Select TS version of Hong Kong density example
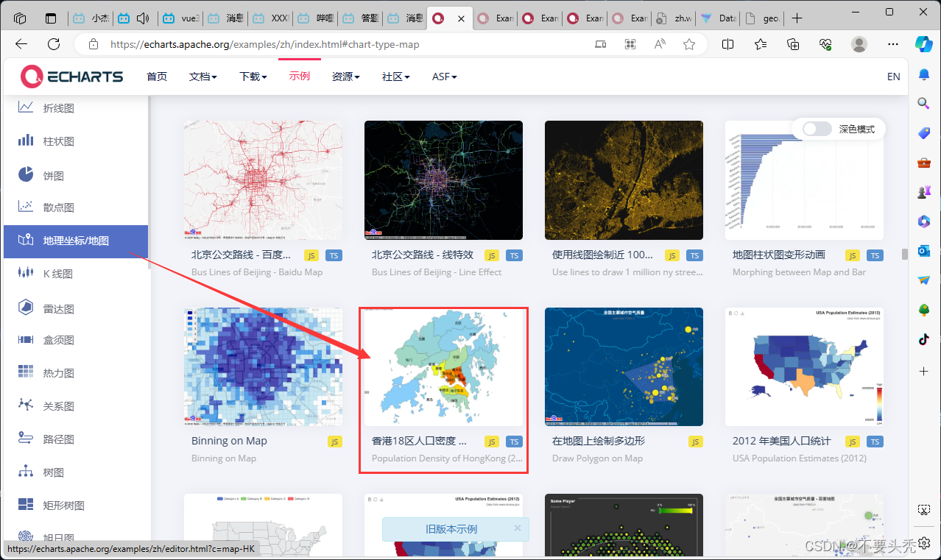 pyautogui.click(x=514, y=442)
